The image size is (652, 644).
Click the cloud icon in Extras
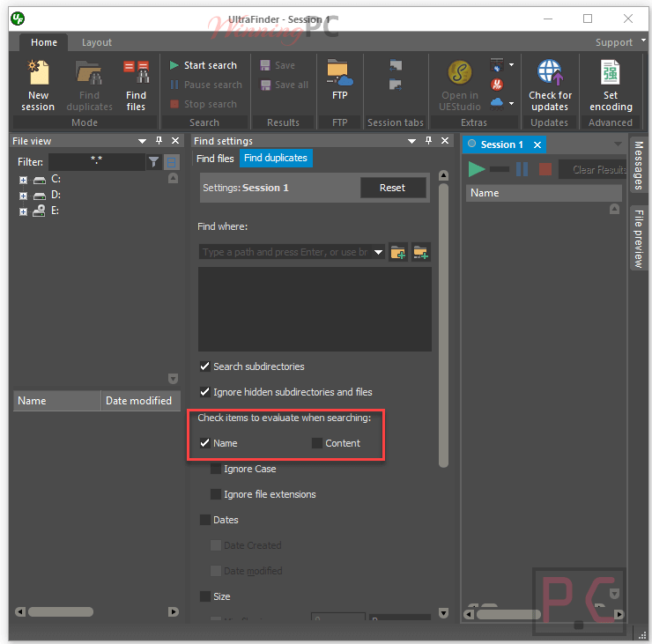pyautogui.click(x=497, y=103)
